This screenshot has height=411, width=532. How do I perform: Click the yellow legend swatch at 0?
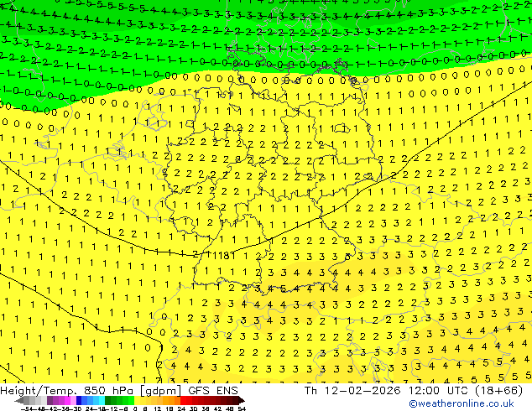click(137, 401)
